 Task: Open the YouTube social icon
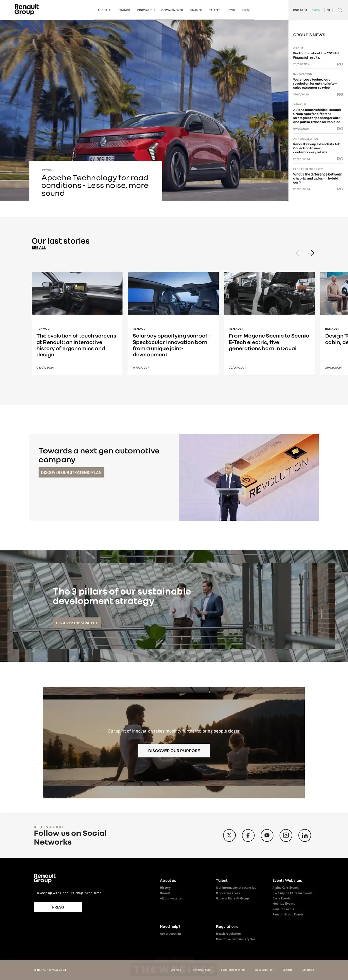[267, 835]
